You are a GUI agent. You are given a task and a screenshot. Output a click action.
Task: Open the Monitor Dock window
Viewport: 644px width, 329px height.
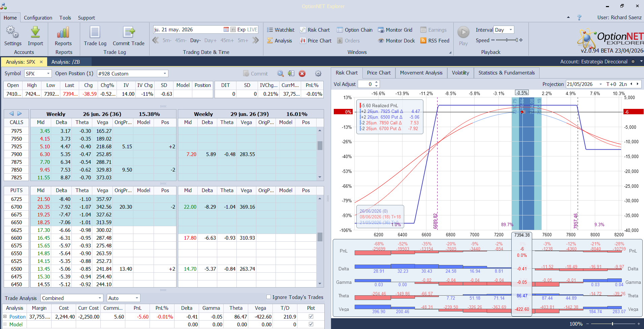coord(396,40)
